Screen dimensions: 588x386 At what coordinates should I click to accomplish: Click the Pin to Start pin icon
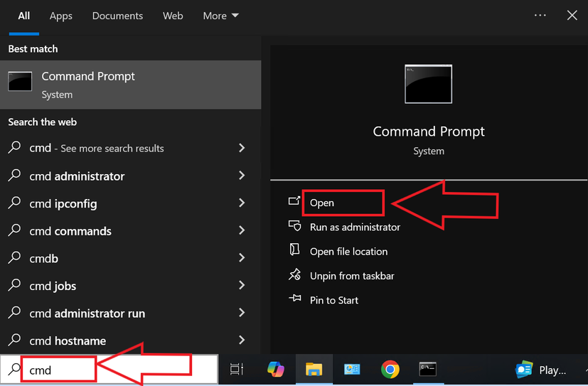(295, 299)
